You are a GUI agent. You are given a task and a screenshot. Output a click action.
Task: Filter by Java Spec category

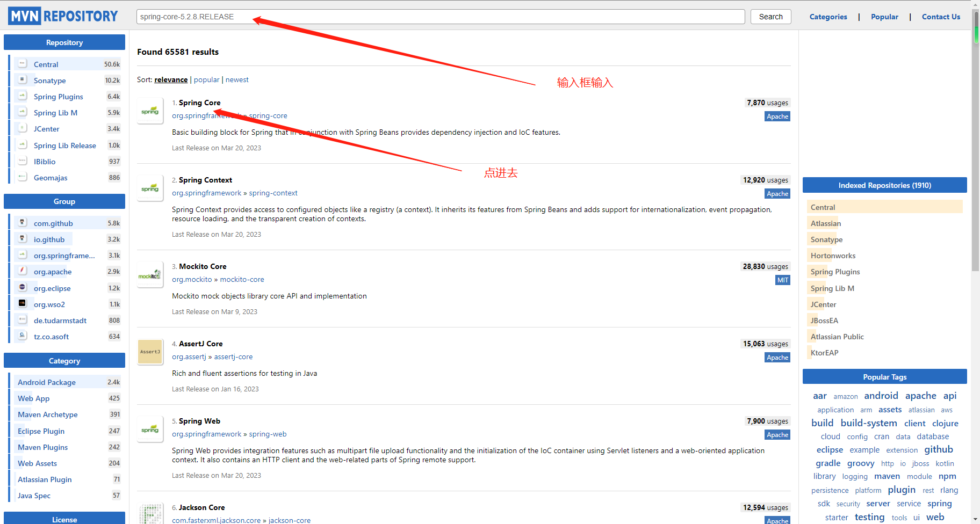tap(34, 496)
